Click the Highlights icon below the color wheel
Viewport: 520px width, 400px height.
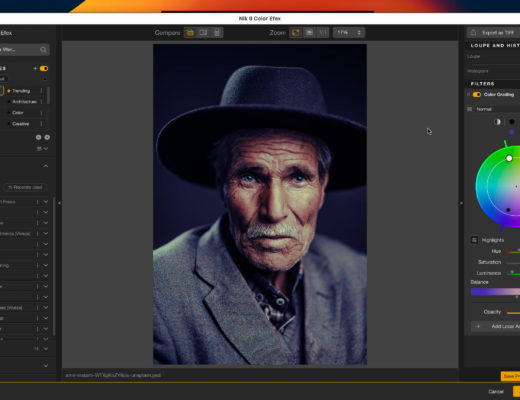point(474,240)
